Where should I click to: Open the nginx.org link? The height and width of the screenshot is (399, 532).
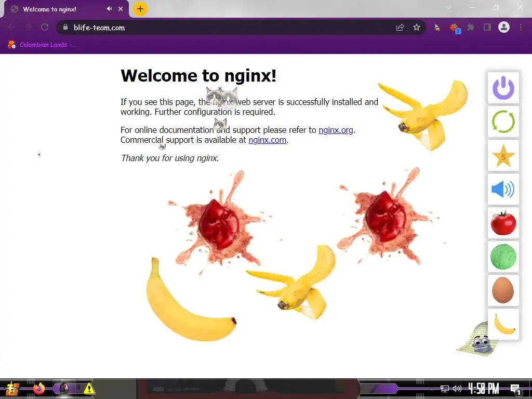[x=336, y=130]
